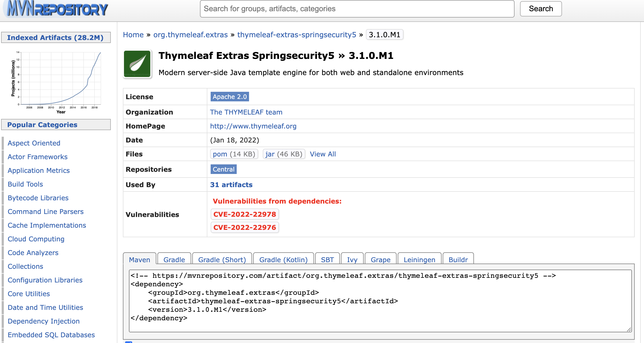
Task: Download the jar (46 KB) file
Action: (x=284, y=154)
